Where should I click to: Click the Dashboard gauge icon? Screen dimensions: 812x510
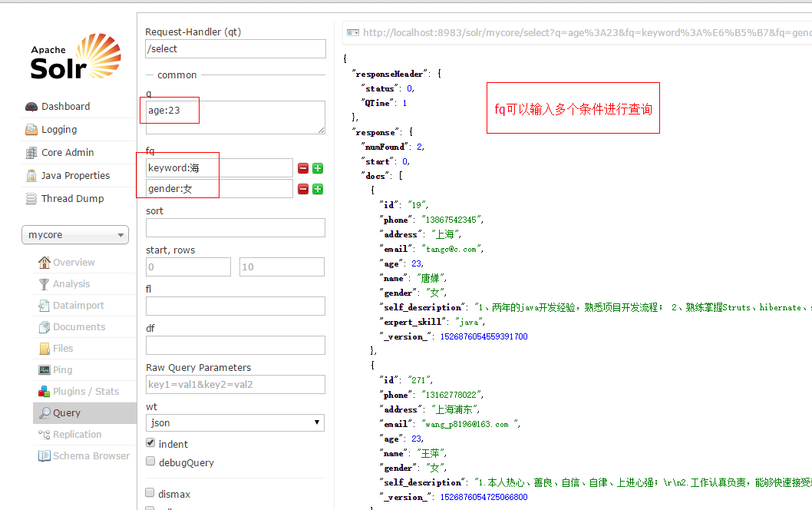pos(31,107)
